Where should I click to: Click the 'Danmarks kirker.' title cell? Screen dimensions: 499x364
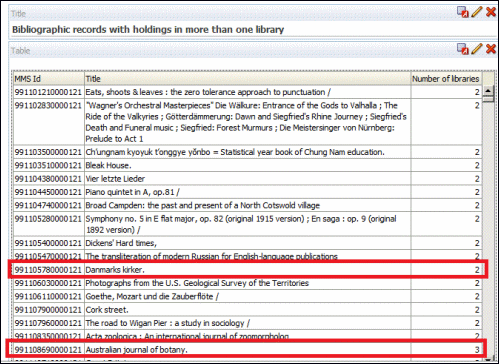[248, 270]
